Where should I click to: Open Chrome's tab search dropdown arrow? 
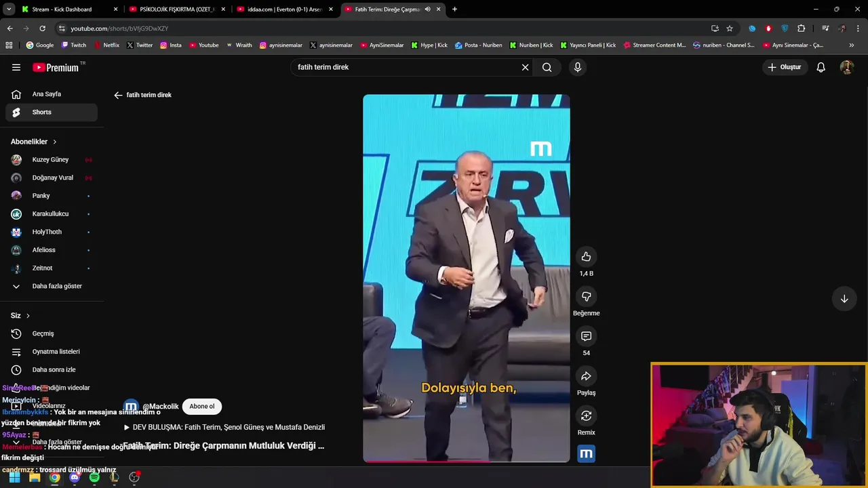tap(9, 9)
